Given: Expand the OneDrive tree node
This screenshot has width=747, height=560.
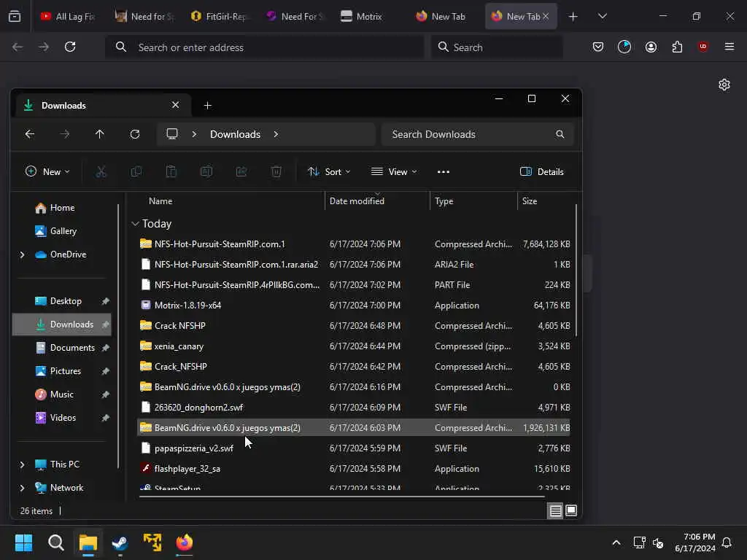Looking at the screenshot, I should (22, 254).
